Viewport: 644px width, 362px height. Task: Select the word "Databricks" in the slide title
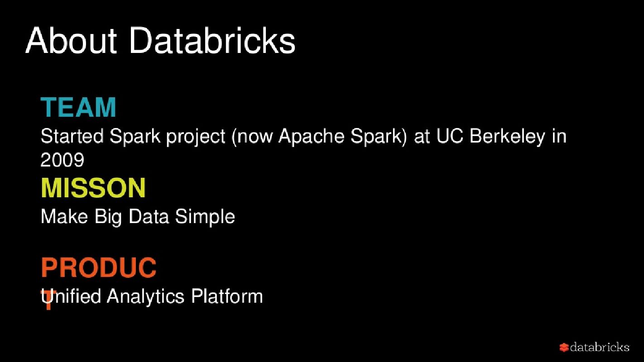[212, 41]
